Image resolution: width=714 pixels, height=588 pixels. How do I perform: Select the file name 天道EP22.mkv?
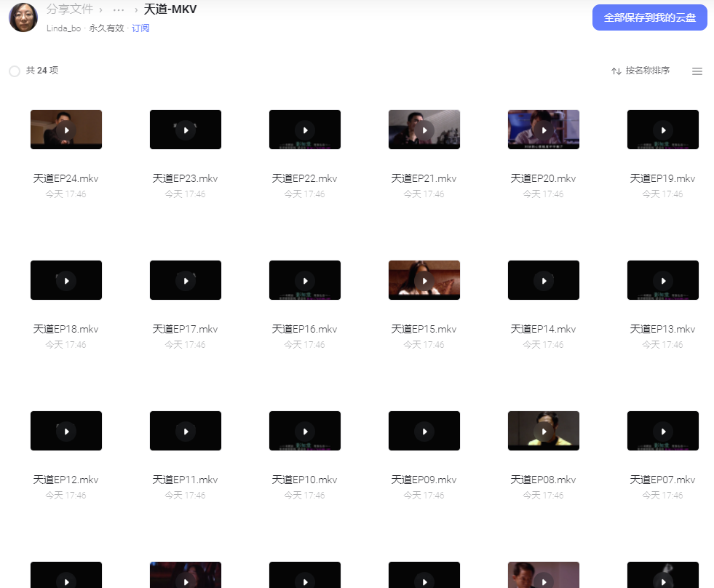(304, 178)
